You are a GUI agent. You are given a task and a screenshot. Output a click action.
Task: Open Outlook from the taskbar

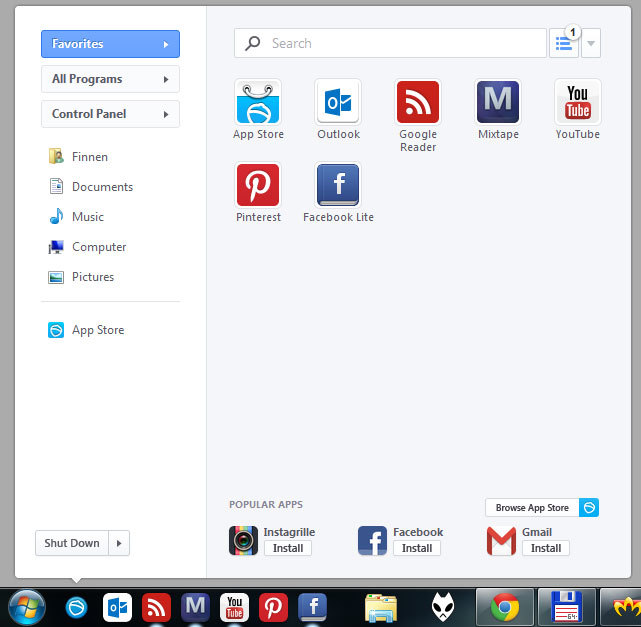coord(117,607)
